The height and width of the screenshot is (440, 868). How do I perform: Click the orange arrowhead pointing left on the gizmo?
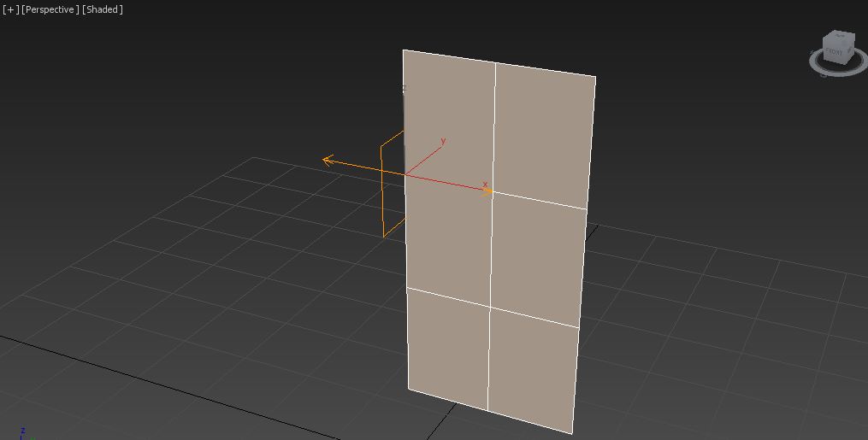[x=328, y=160]
